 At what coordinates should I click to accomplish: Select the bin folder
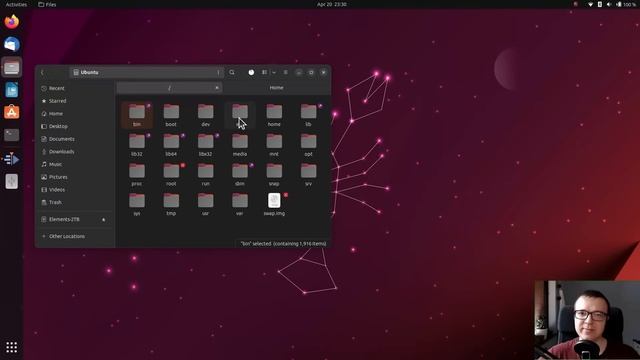pyautogui.click(x=137, y=115)
